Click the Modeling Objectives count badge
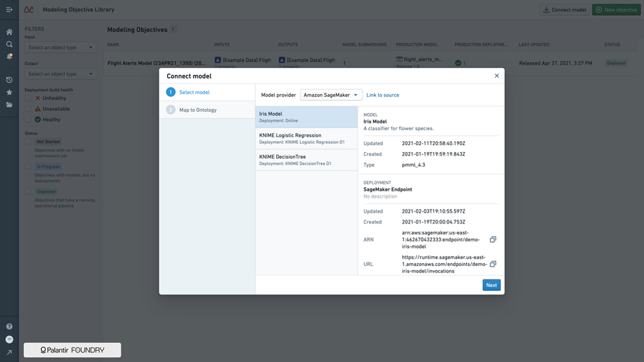The height and width of the screenshot is (362, 644). 173,29
